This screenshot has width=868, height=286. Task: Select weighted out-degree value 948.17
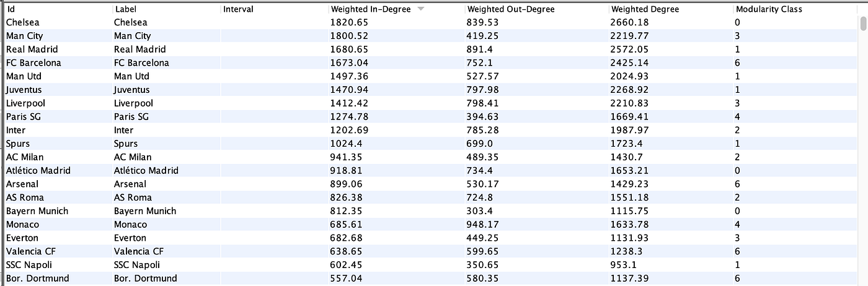pos(484,225)
